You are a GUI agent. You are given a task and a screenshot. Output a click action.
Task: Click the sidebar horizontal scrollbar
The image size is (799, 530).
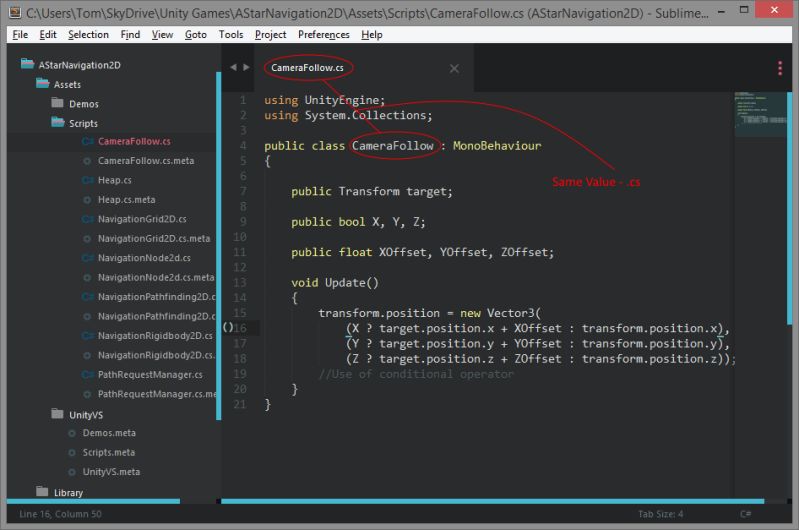tap(93, 501)
